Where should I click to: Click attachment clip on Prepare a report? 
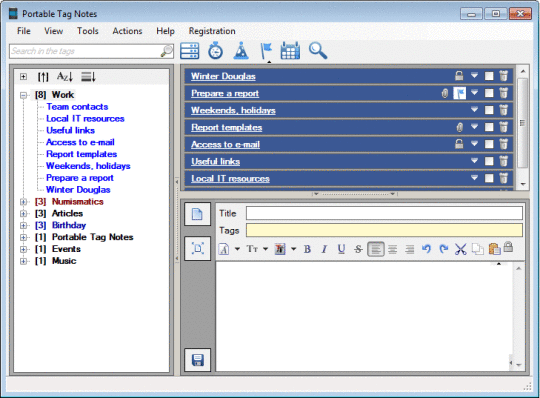(445, 93)
